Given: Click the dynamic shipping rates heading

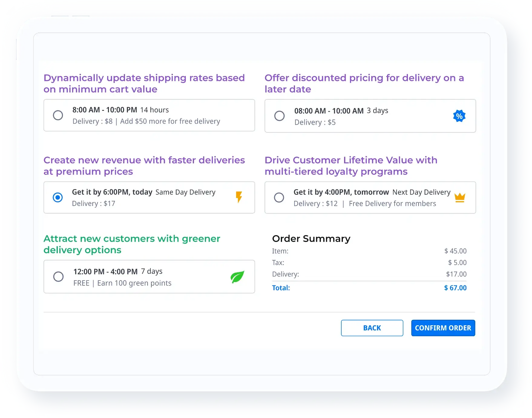Looking at the screenshot, I should [144, 83].
